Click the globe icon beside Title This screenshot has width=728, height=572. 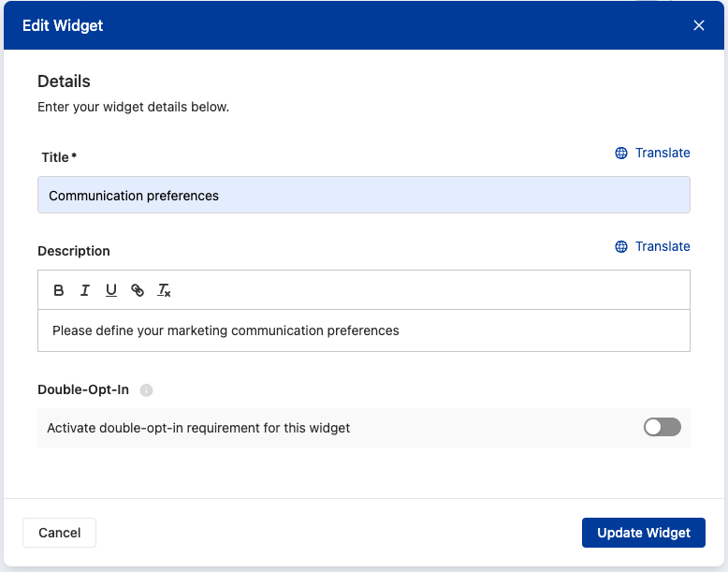coord(621,154)
